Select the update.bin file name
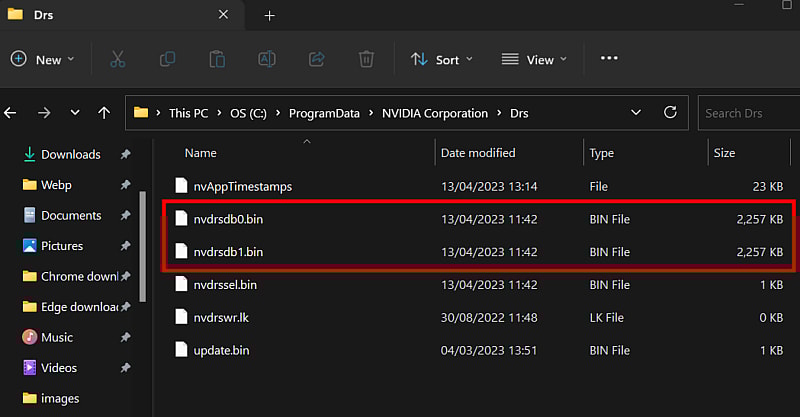This screenshot has width=800, height=417. (221, 350)
